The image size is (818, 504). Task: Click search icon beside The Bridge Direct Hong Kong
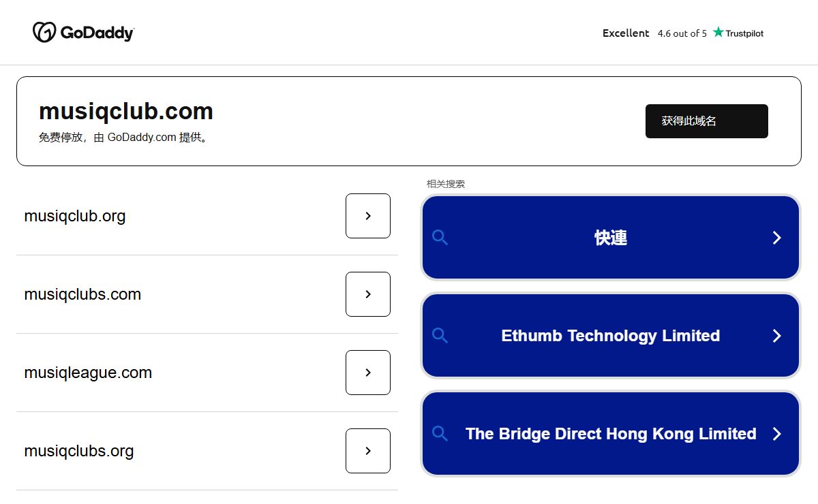(440, 434)
